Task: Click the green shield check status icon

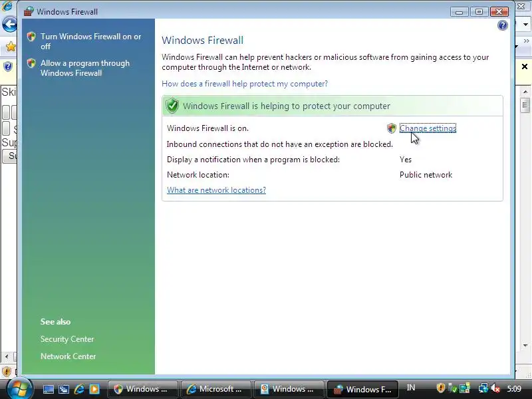Action: [172, 106]
